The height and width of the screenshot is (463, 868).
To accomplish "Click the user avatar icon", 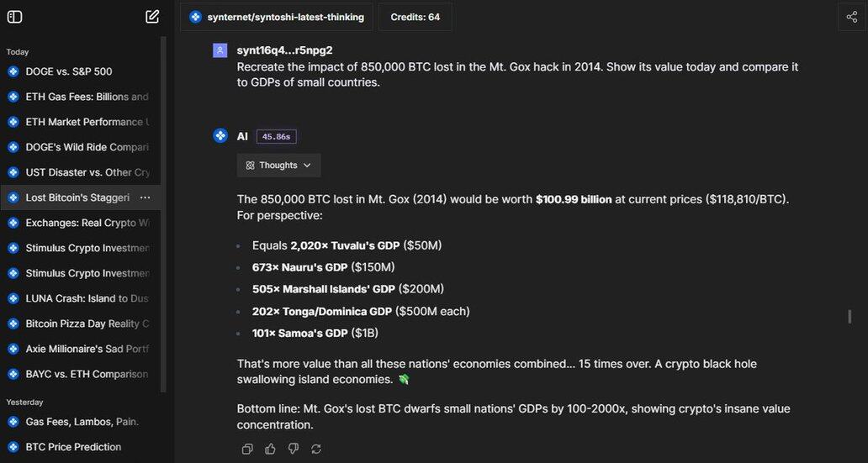I will (220, 50).
